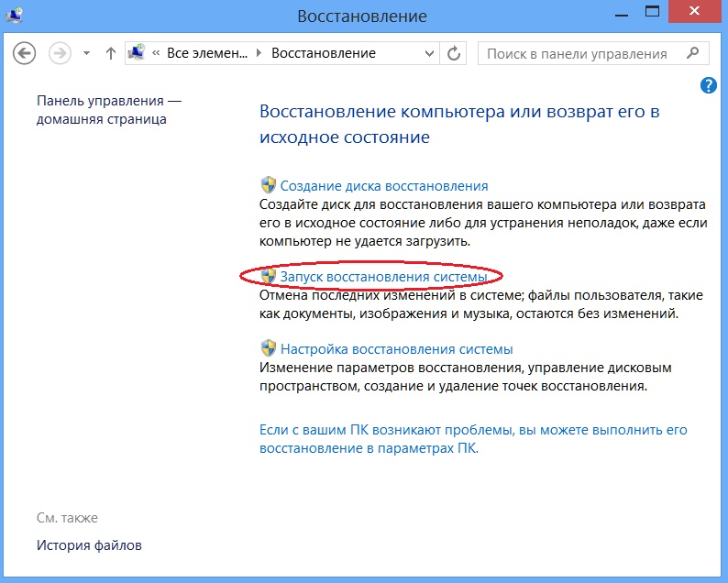
Task: Open the address bar history dropdown
Action: pyautogui.click(x=429, y=53)
